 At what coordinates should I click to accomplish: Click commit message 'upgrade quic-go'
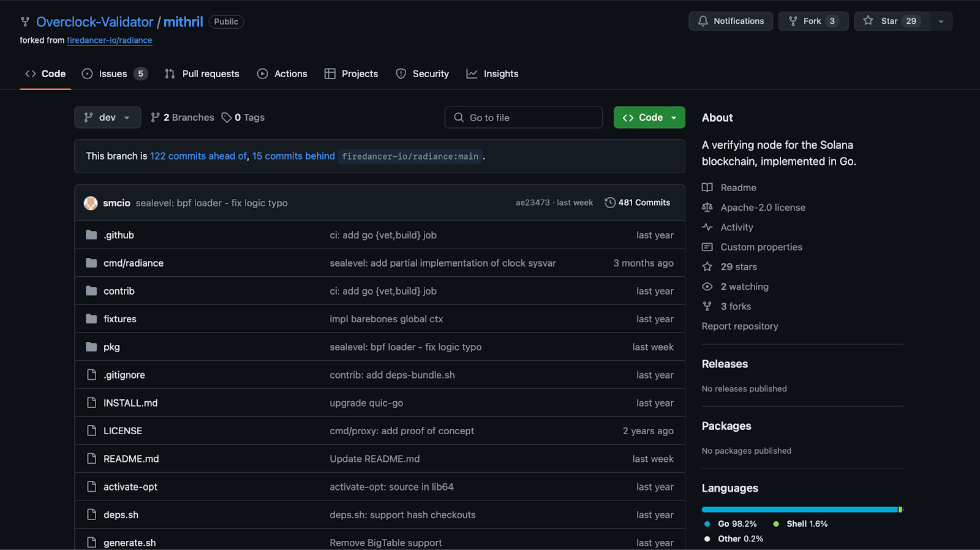(366, 403)
